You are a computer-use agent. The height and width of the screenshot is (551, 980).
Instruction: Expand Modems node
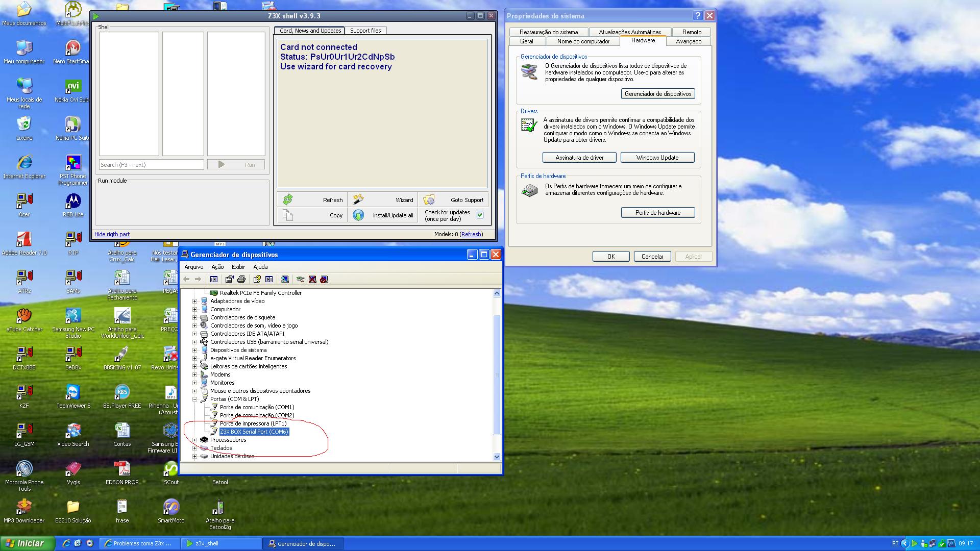click(x=194, y=374)
